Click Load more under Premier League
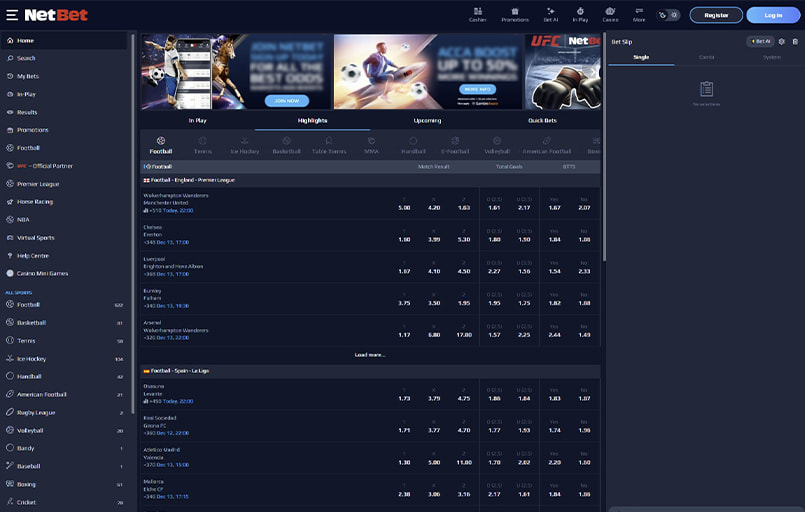 [x=370, y=355]
